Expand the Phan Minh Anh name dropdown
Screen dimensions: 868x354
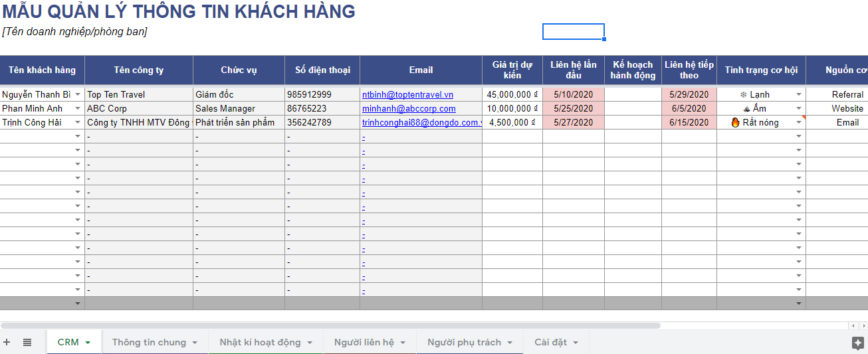pyautogui.click(x=78, y=109)
